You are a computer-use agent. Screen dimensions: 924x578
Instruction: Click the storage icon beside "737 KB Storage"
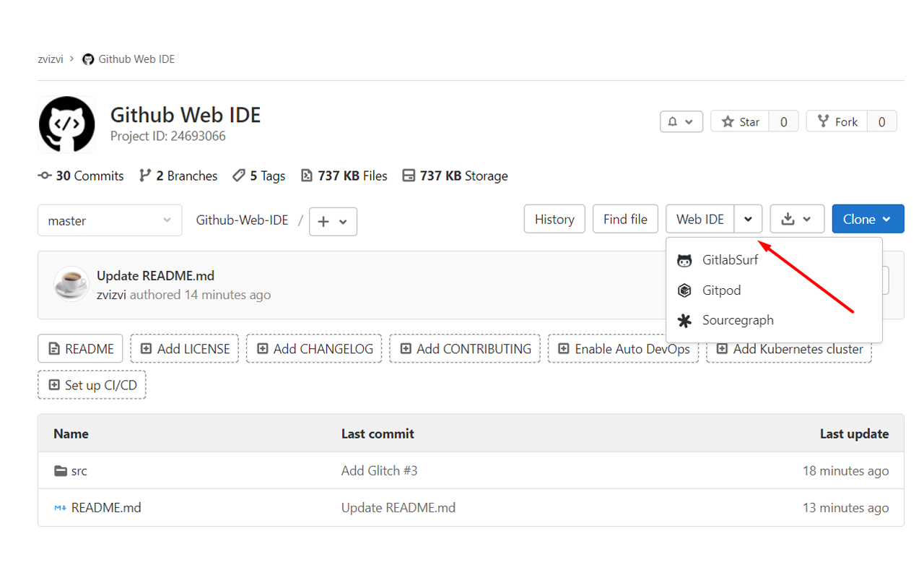410,175
